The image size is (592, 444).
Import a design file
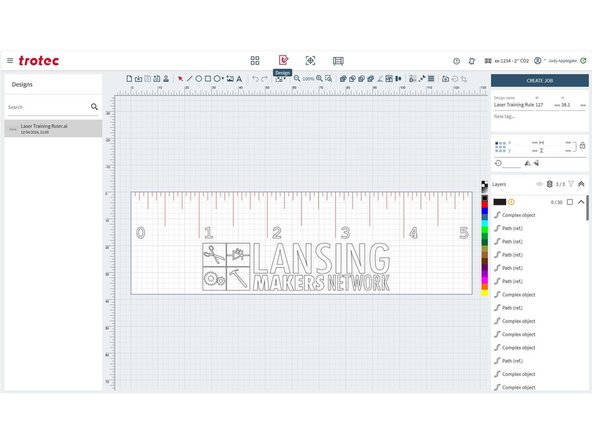[139, 79]
